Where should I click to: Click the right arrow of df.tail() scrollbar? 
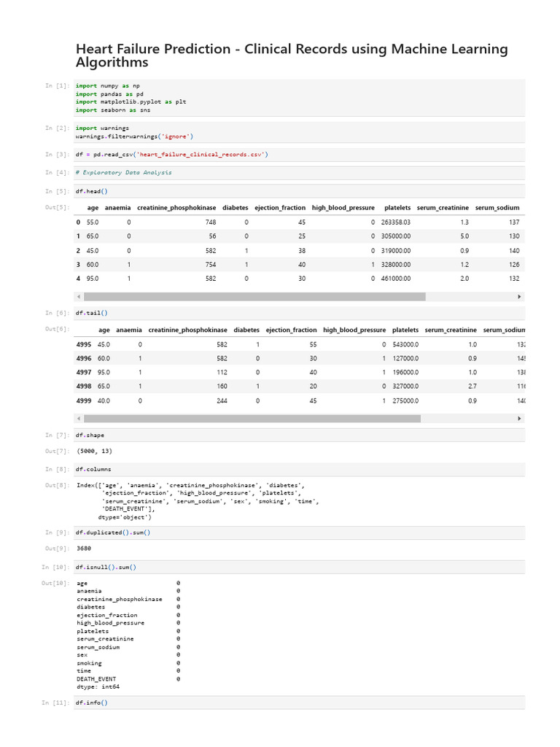[519, 419]
